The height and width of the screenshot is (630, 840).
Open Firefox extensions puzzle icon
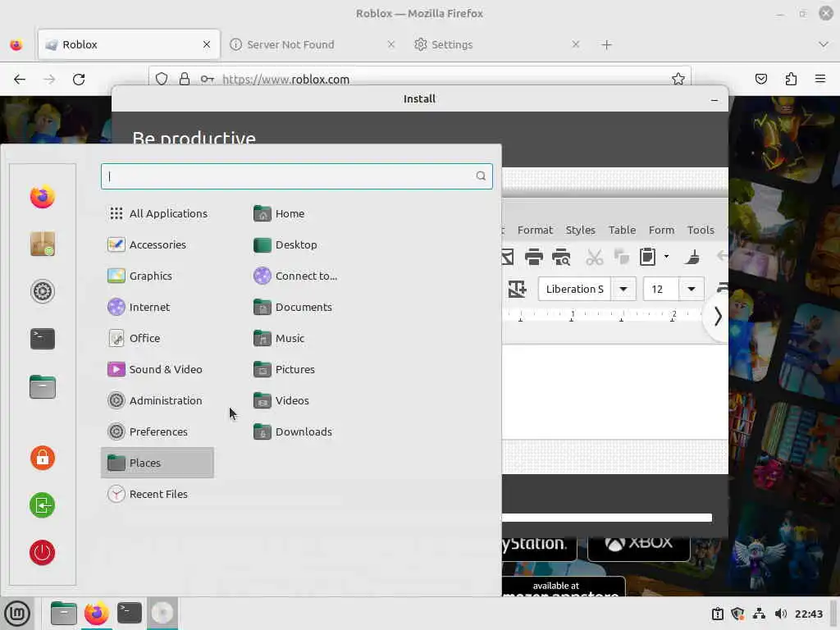791,80
